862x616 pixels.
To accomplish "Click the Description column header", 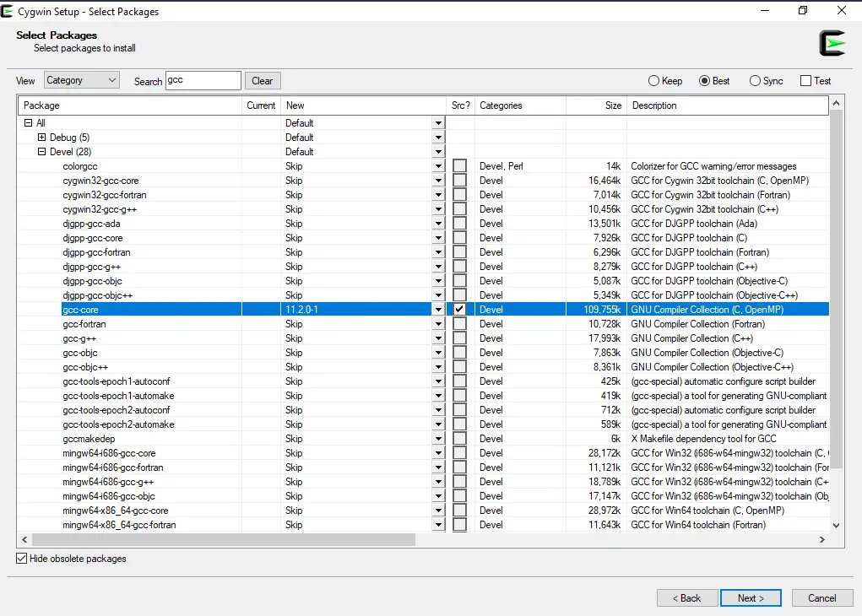I will point(728,105).
